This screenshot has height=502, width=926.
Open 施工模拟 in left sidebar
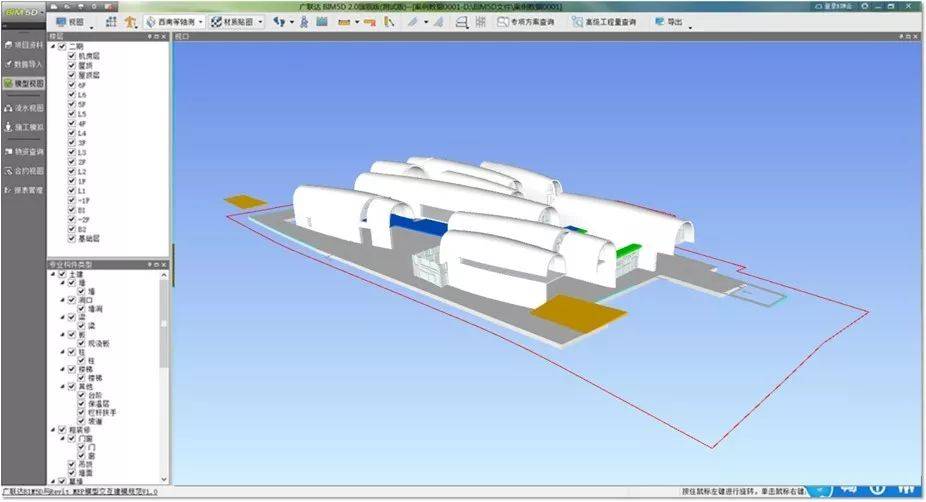[24, 127]
